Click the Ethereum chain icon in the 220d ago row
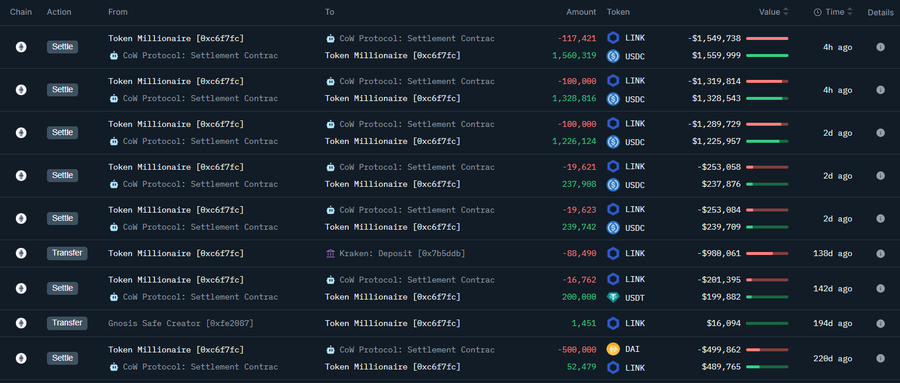Viewport: 900px width, 383px height. (x=21, y=358)
